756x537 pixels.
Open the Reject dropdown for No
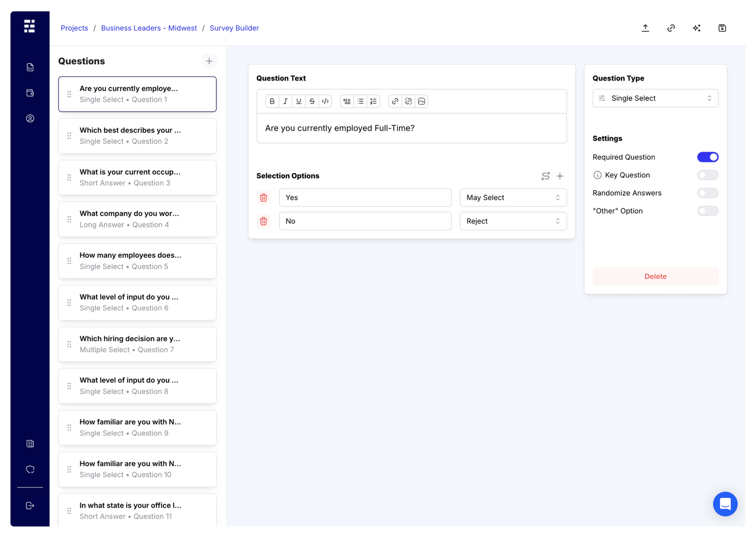click(x=513, y=221)
